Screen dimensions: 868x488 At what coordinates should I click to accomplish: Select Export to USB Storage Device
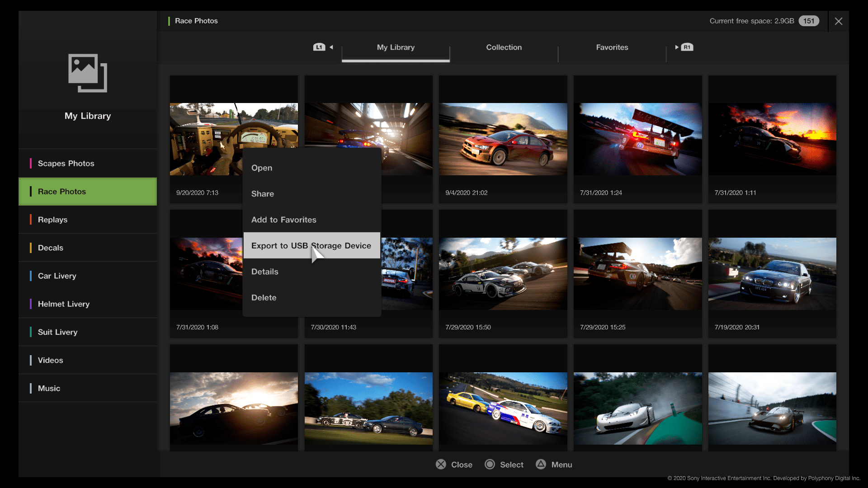[312, 245]
